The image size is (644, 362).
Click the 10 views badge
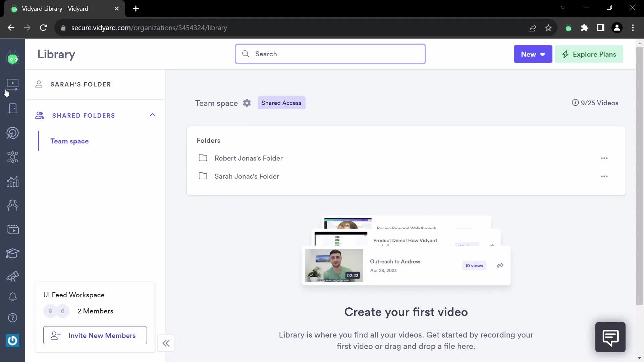(x=474, y=265)
